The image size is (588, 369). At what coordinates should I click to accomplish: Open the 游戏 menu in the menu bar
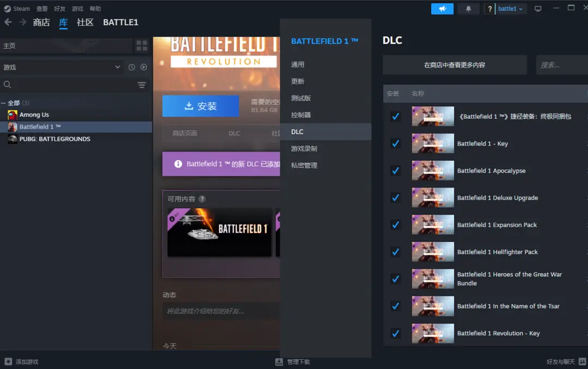pyautogui.click(x=78, y=9)
